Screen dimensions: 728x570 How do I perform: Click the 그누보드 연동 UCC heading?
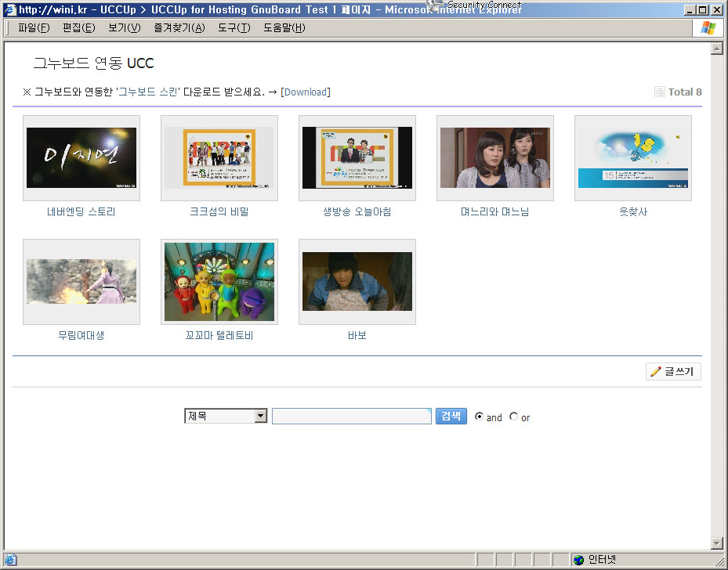coord(94,63)
